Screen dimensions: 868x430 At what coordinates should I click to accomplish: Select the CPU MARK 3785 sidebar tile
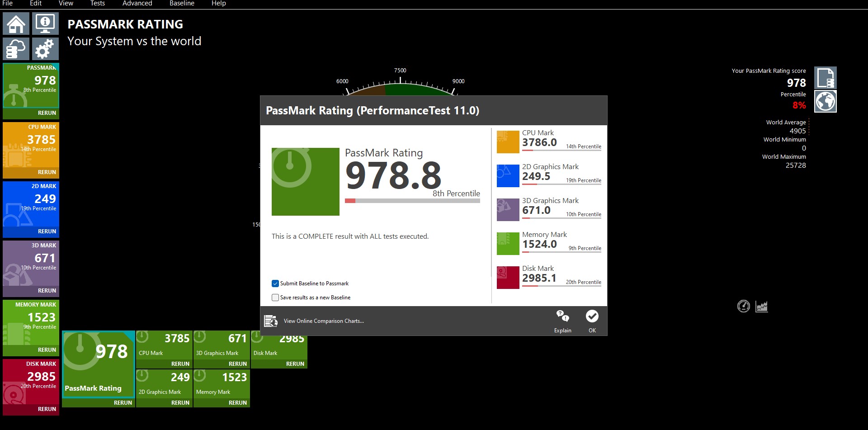(31, 145)
